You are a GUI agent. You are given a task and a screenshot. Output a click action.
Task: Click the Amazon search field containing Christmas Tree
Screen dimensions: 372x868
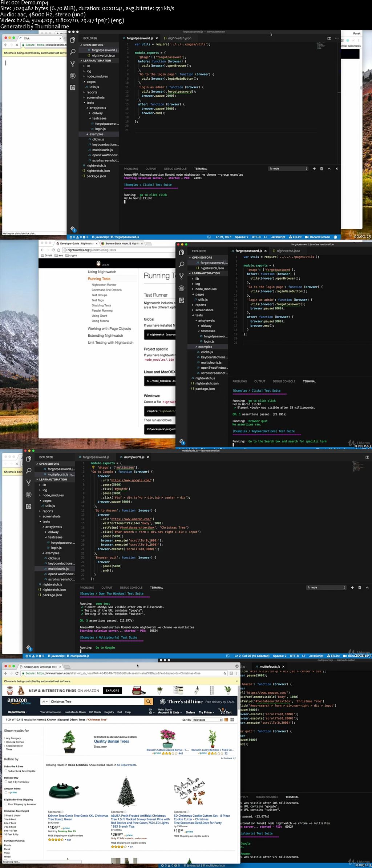(x=96, y=701)
